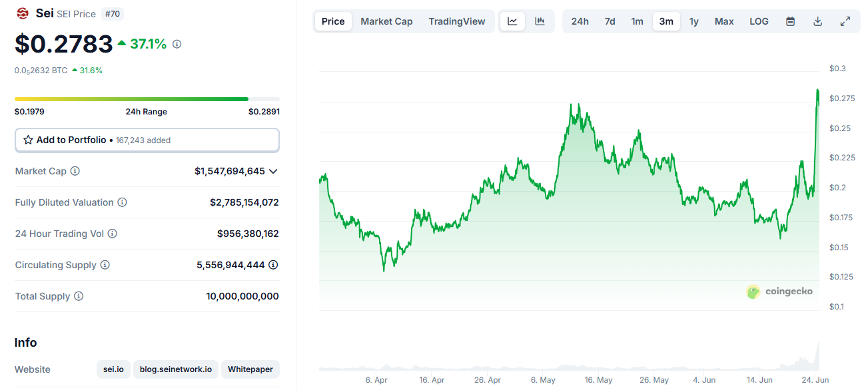Click the 24h Range progress bar

147,99
